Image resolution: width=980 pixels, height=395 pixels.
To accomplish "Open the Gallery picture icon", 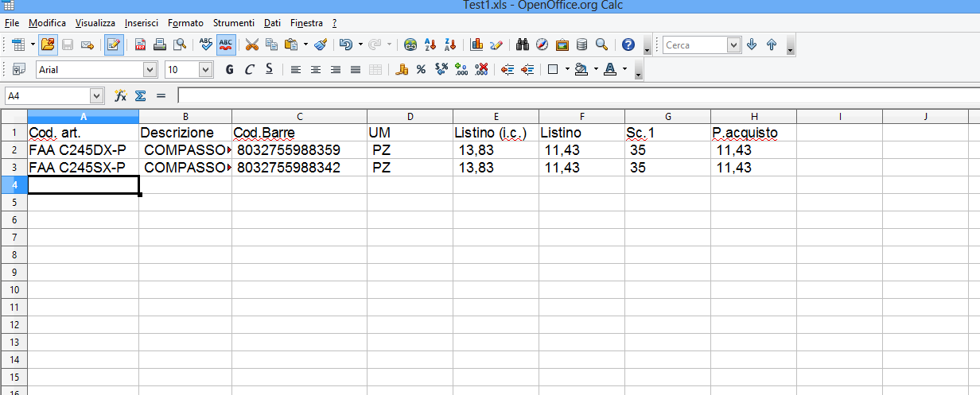I will 562,45.
